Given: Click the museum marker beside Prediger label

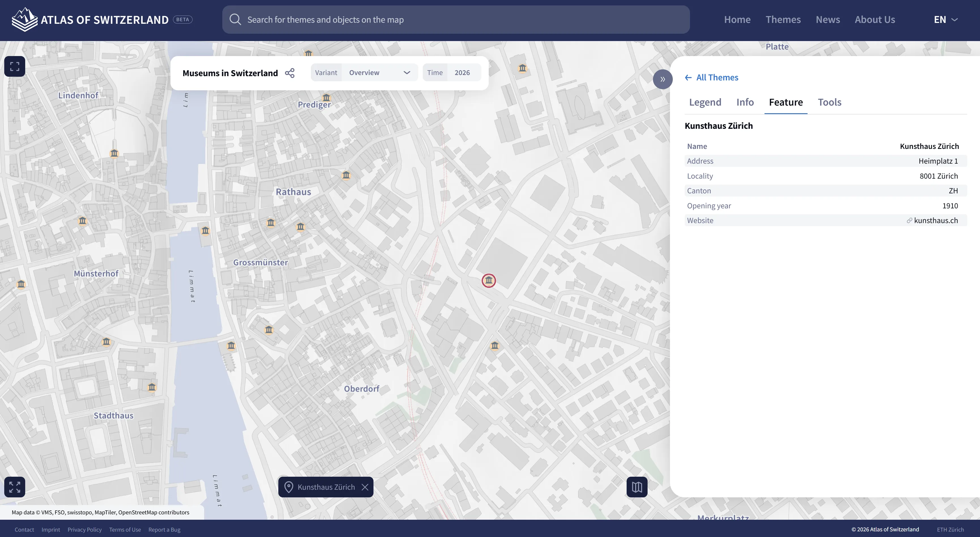Looking at the screenshot, I should coord(326,97).
